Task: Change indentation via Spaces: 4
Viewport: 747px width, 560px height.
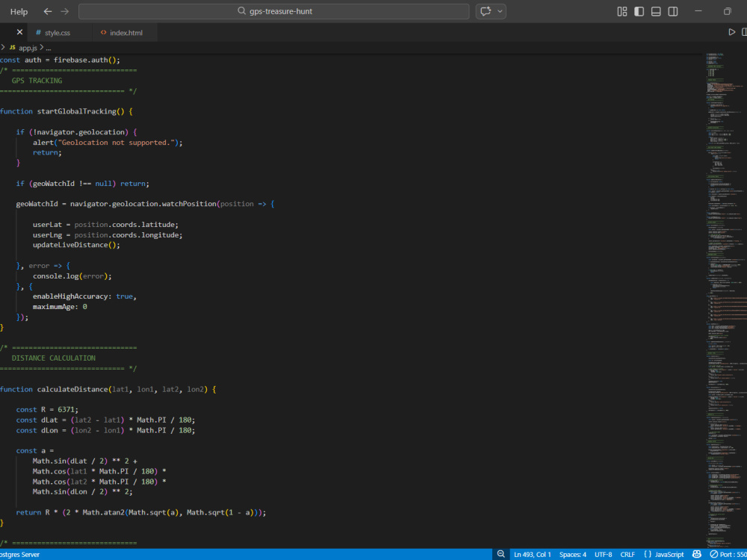Action: point(573,554)
